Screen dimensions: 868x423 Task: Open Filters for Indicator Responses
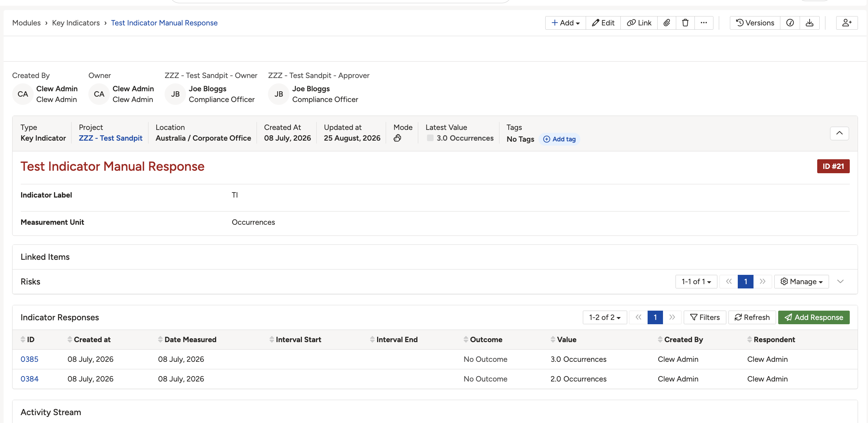click(705, 317)
